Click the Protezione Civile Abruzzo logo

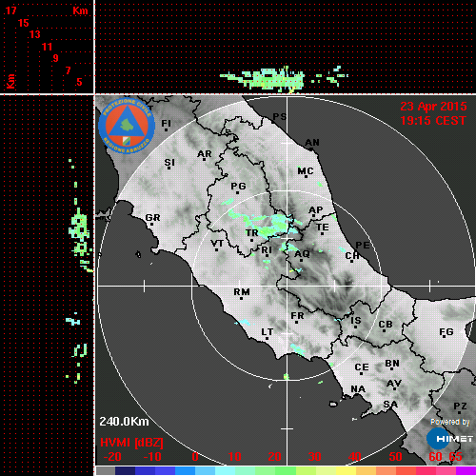point(127,126)
